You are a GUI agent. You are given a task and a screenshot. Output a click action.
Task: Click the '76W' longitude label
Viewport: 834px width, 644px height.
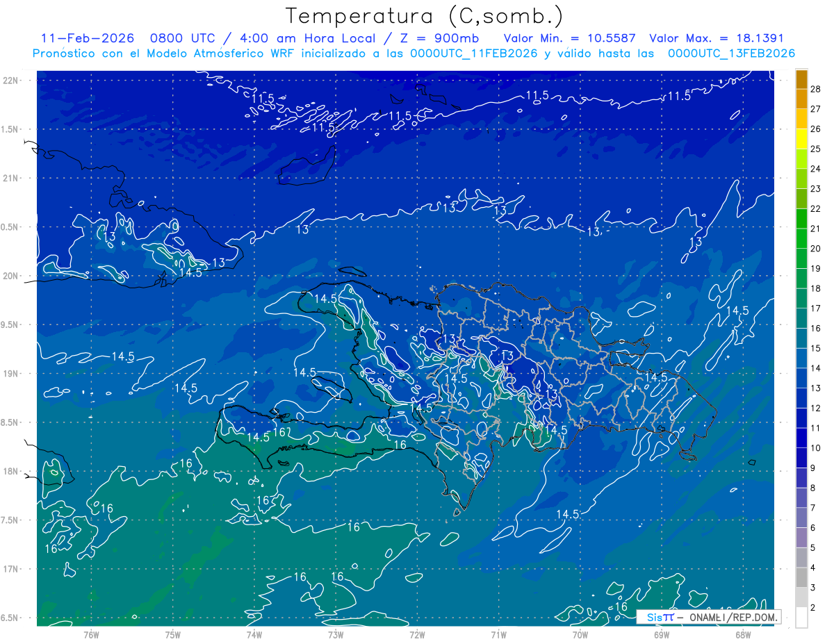pos(91,634)
